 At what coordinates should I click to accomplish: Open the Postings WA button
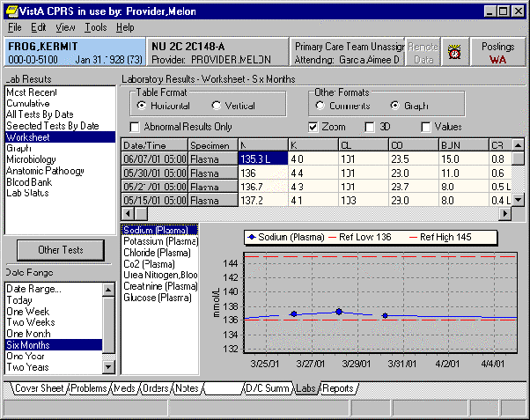click(x=497, y=53)
